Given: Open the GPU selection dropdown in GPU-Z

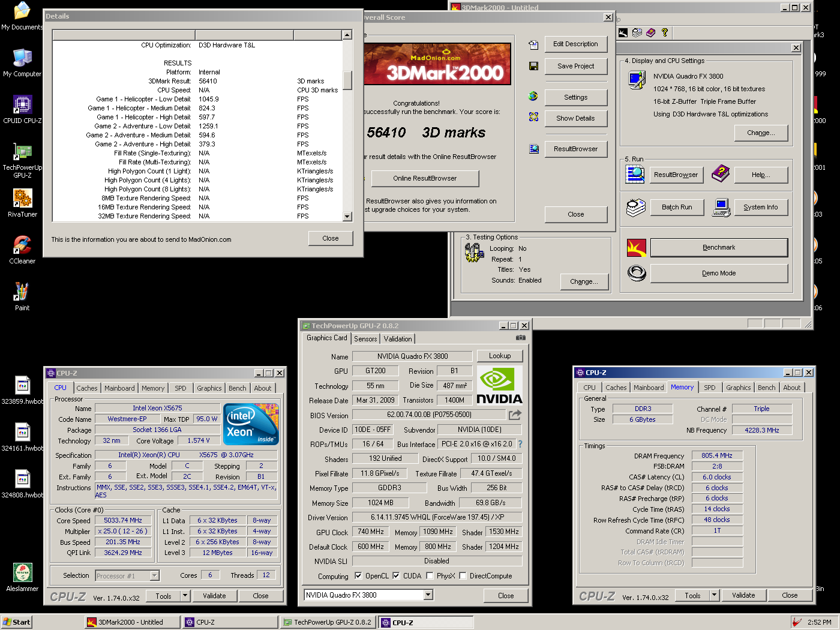Looking at the screenshot, I should (428, 595).
